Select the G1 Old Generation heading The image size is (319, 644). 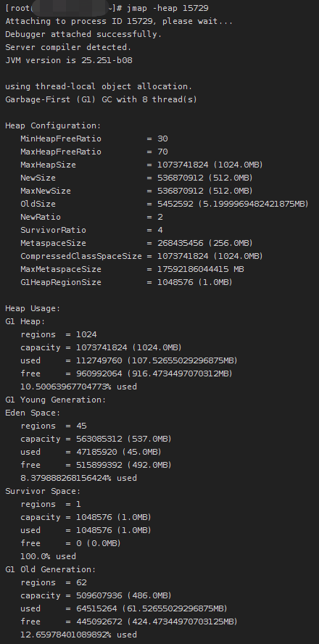(x=51, y=569)
